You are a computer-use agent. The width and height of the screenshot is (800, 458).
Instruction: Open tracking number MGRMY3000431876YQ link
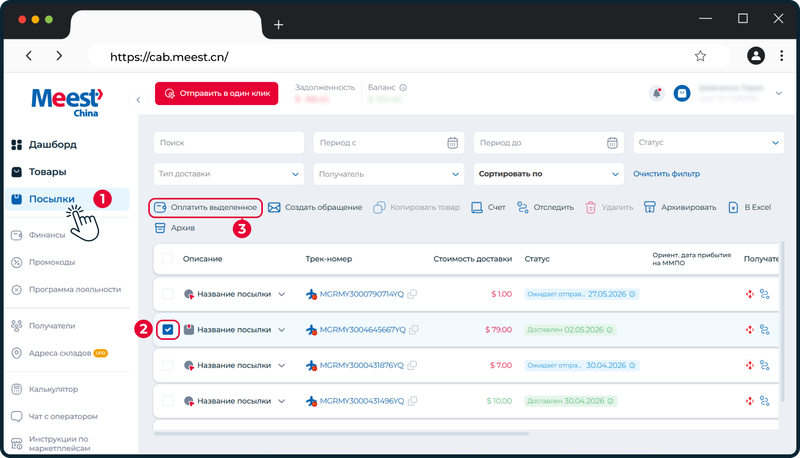coord(361,366)
